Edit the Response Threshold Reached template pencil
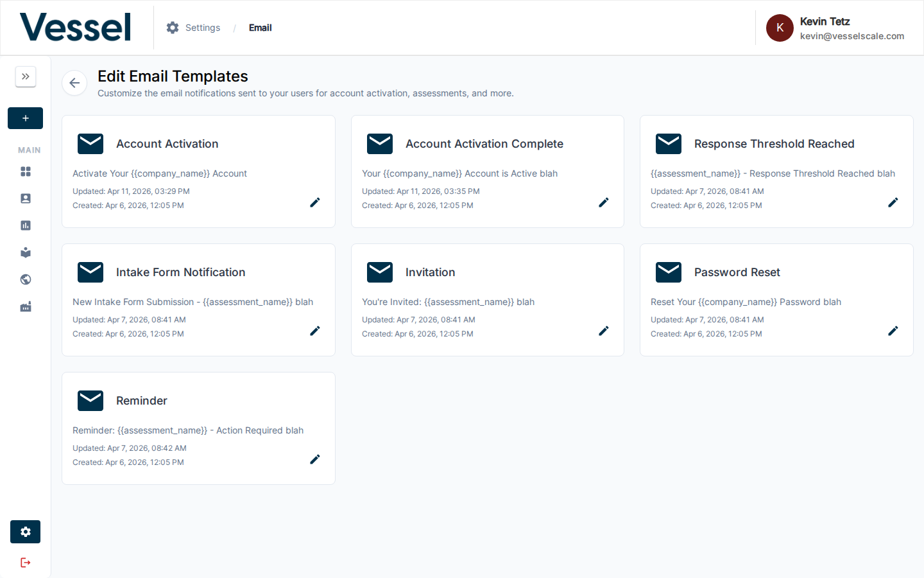Screen dimensions: 924x578 (x=893, y=202)
